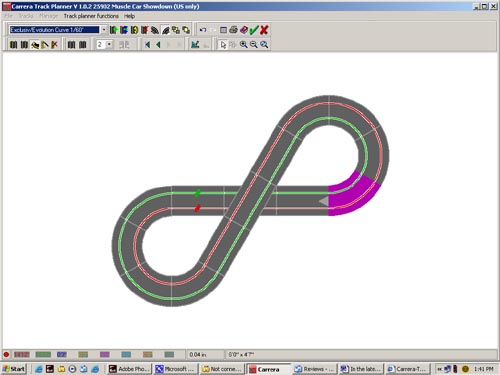Screen dimensions: 500x375
Task: Click the '0.04 in.' status bar value
Action: [198, 354]
